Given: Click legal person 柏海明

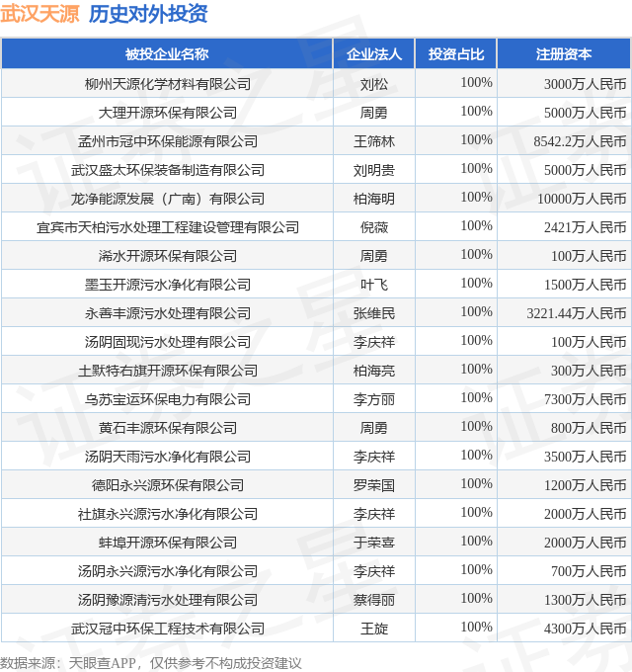Looking at the screenshot, I should click(374, 199).
